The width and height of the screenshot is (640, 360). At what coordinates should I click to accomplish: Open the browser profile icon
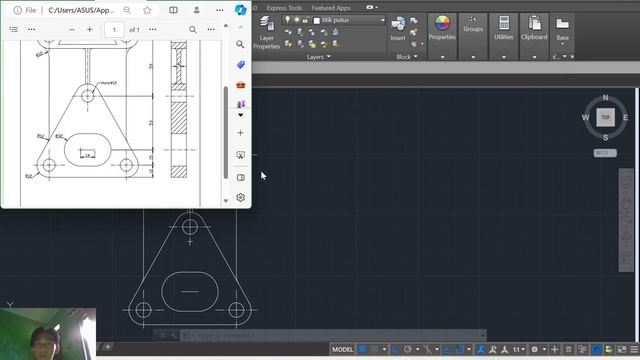click(197, 10)
